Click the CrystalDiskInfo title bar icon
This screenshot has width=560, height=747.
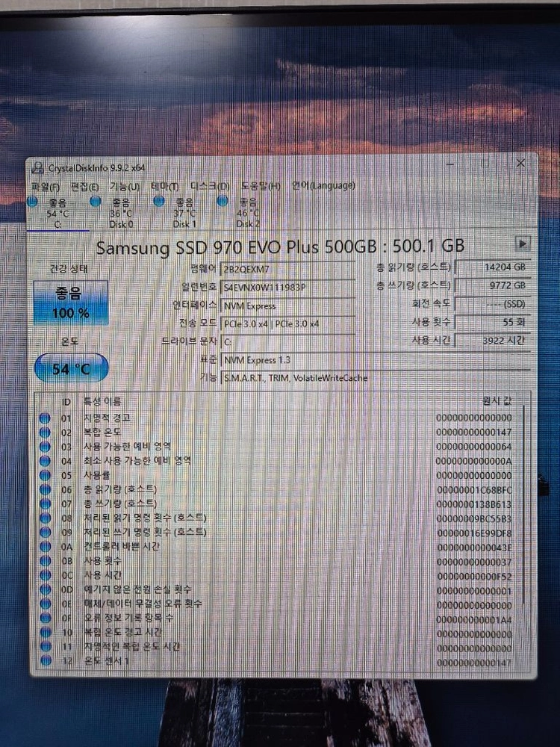pos(37,168)
